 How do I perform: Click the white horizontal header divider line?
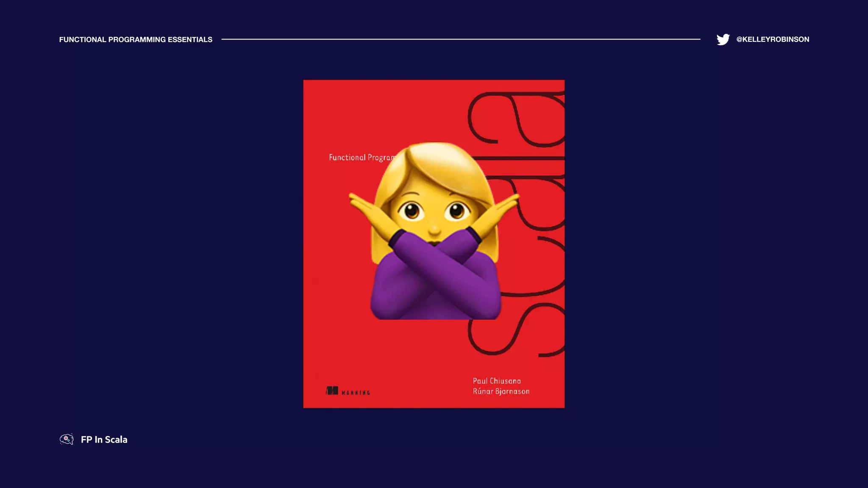460,39
